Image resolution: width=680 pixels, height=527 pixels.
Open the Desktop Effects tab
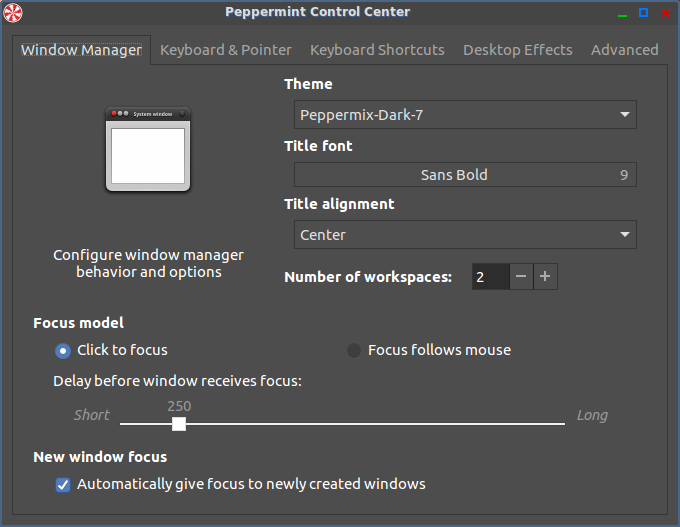[x=517, y=50]
